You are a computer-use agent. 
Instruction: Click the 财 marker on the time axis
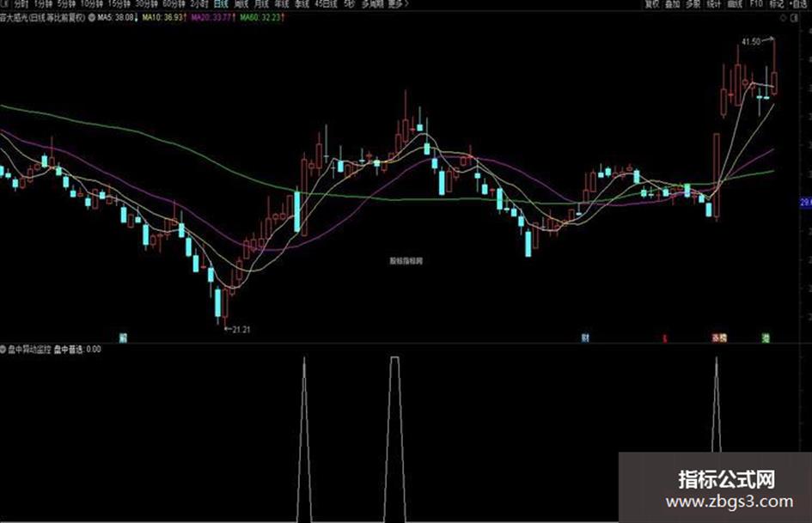[x=585, y=338]
